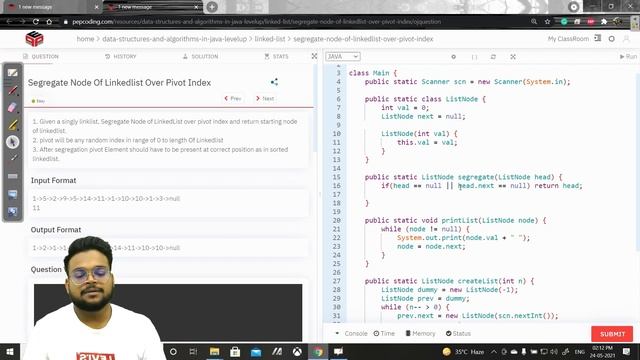Viewport: 640px width, 360px height.
Task: Select the second '1 new message' browser tab
Action: point(152,7)
